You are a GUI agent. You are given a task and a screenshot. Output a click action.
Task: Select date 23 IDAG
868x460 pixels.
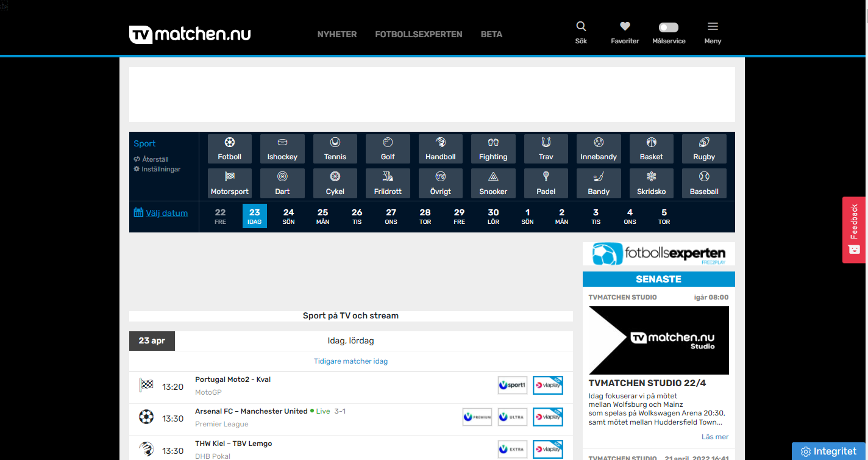(255, 216)
